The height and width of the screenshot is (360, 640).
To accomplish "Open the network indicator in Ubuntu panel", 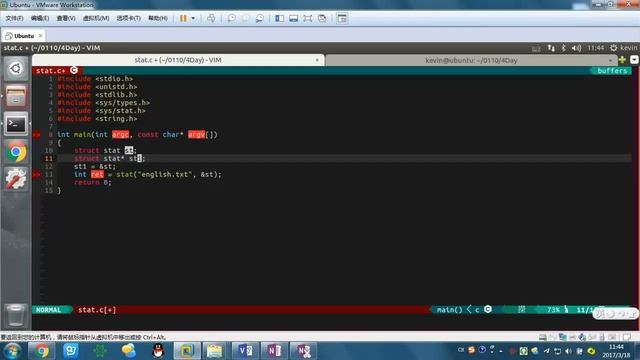I will coord(551,48).
